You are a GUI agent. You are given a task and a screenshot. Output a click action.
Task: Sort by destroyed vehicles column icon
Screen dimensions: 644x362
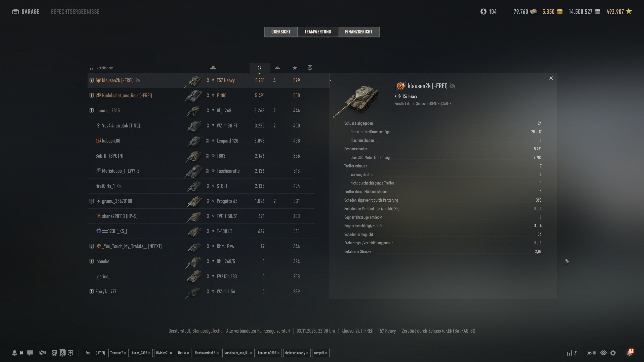click(x=277, y=68)
